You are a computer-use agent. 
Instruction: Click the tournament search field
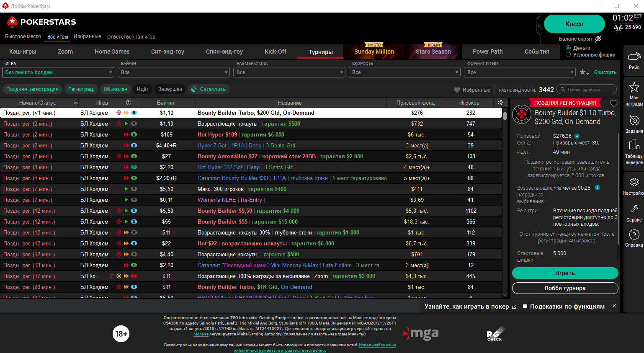pyautogui.click(x=587, y=90)
